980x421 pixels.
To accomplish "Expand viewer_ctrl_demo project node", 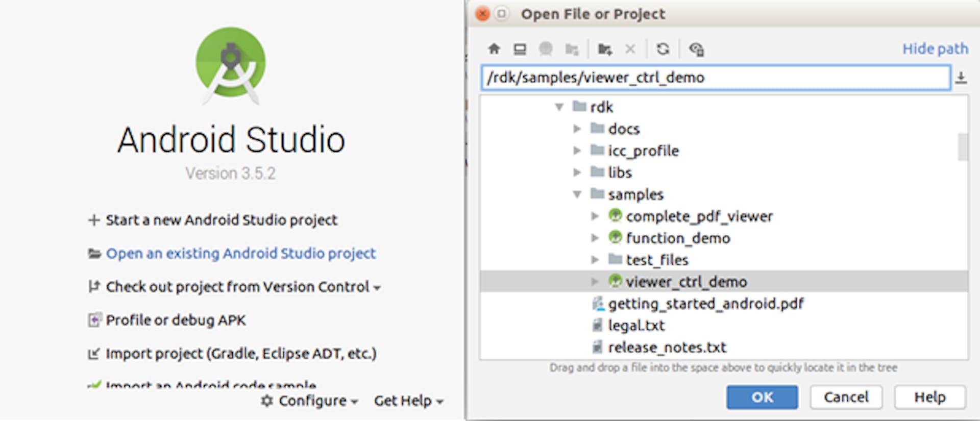I will tap(595, 282).
